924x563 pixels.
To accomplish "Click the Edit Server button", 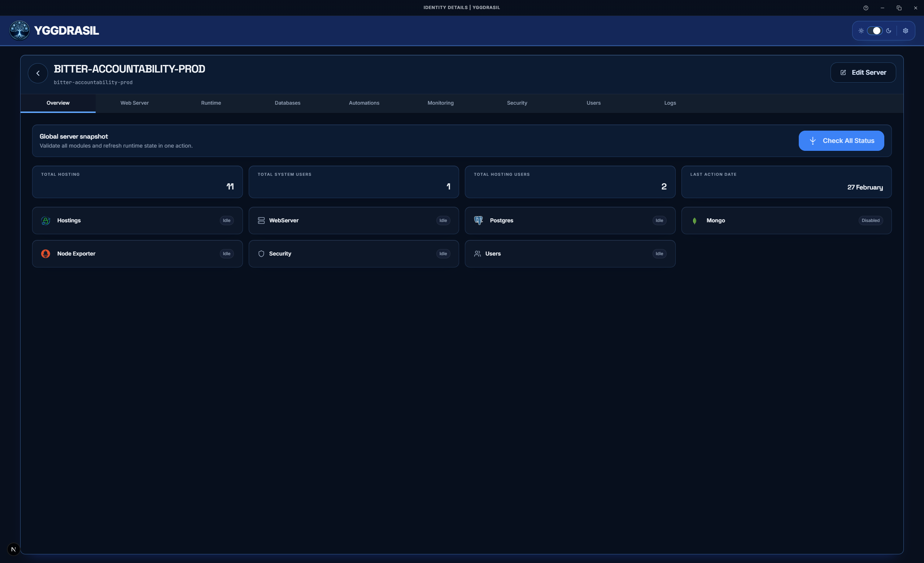I will click(863, 72).
